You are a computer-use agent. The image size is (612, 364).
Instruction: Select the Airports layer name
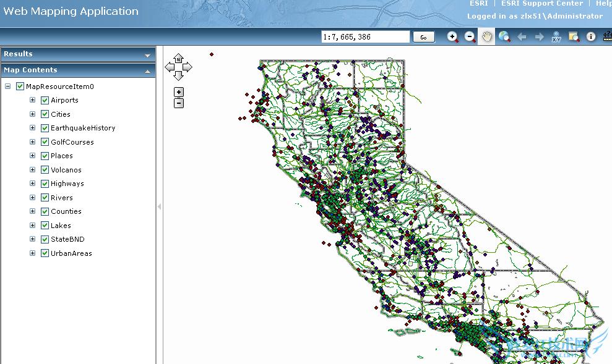(x=64, y=100)
